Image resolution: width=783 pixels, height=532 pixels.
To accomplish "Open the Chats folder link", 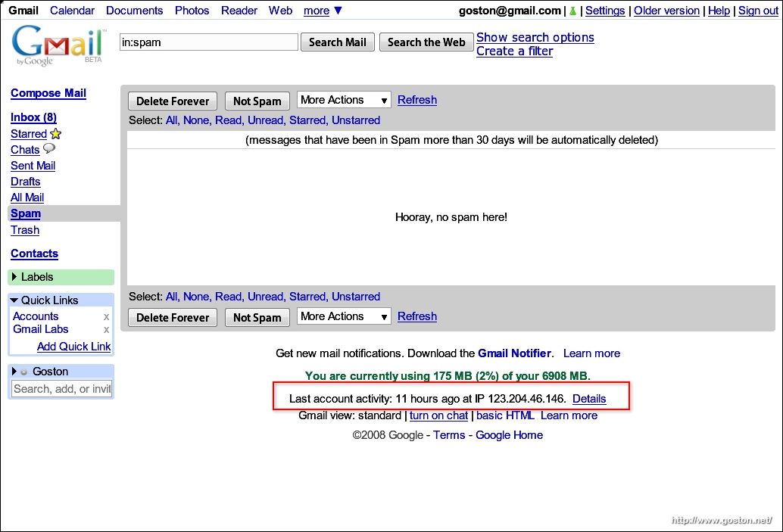I will 25,150.
